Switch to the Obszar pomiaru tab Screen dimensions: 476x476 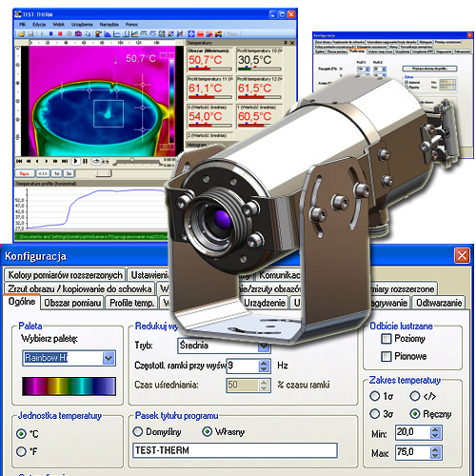click(x=72, y=303)
